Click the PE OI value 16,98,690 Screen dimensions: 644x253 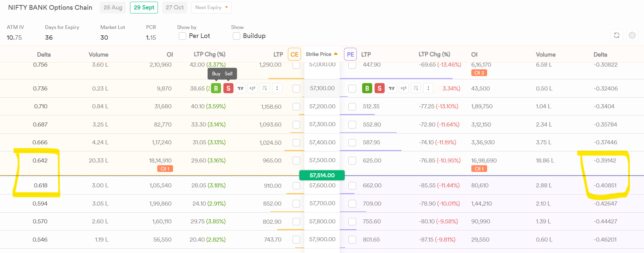(484, 160)
